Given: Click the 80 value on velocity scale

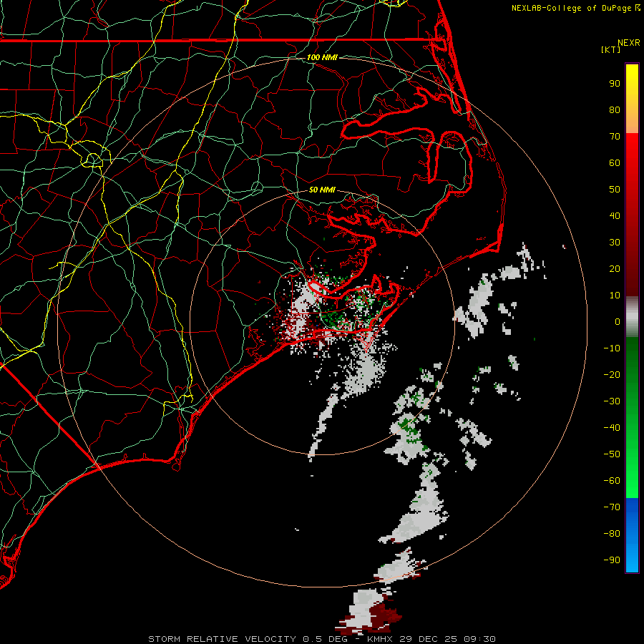Looking at the screenshot, I should pos(615,110).
